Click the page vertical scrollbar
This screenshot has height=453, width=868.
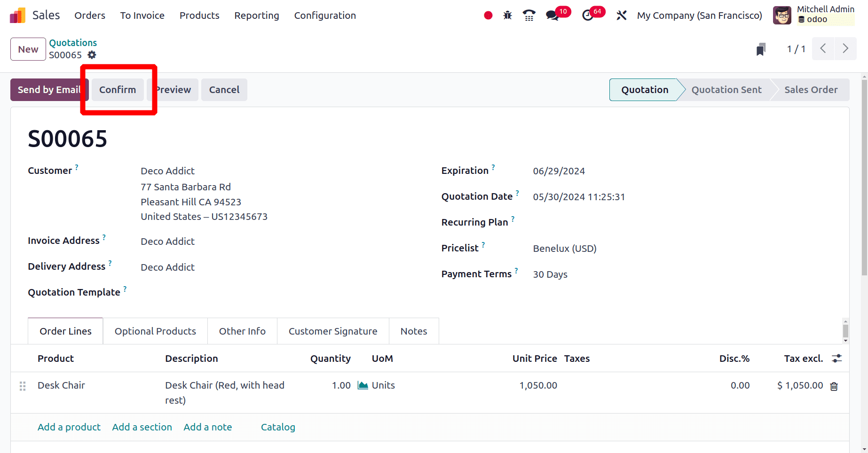click(x=864, y=178)
